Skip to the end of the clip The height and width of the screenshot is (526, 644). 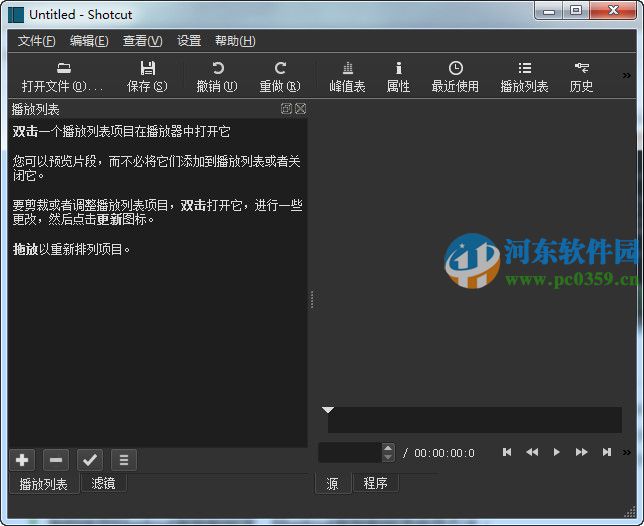click(x=607, y=452)
